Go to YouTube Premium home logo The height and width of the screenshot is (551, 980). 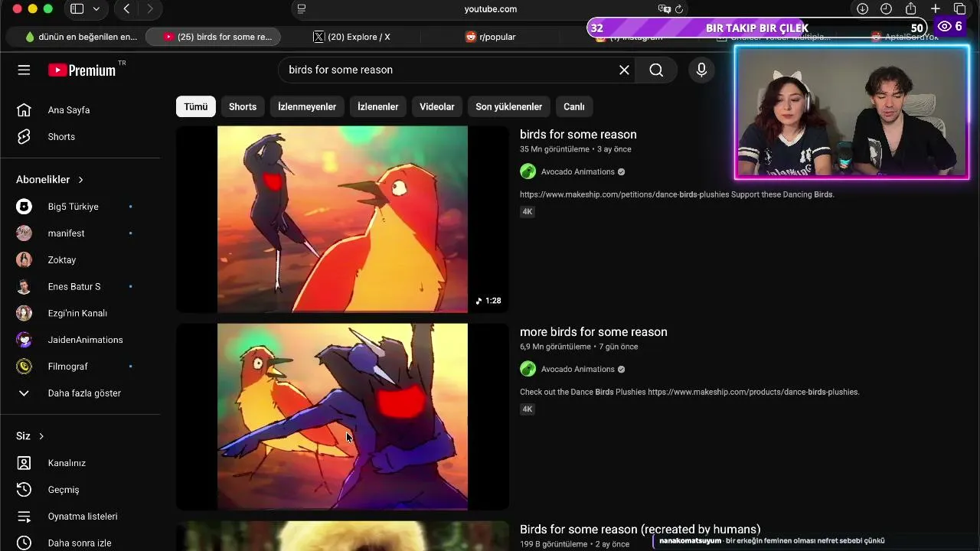coord(82,70)
